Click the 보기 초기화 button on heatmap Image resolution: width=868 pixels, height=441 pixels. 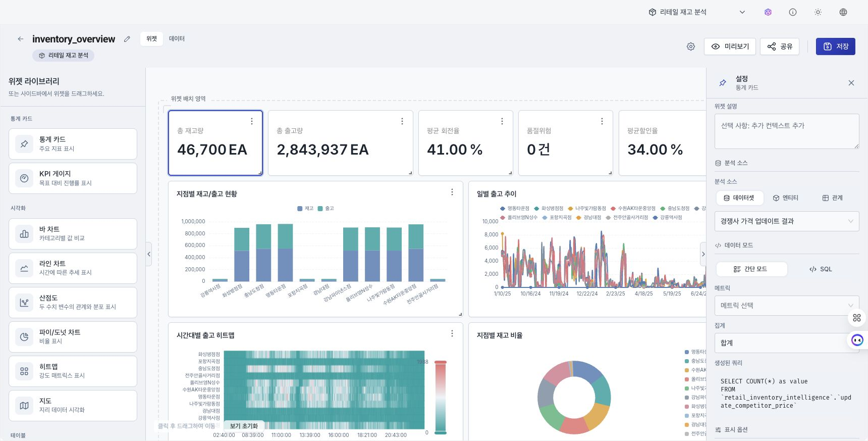244,426
